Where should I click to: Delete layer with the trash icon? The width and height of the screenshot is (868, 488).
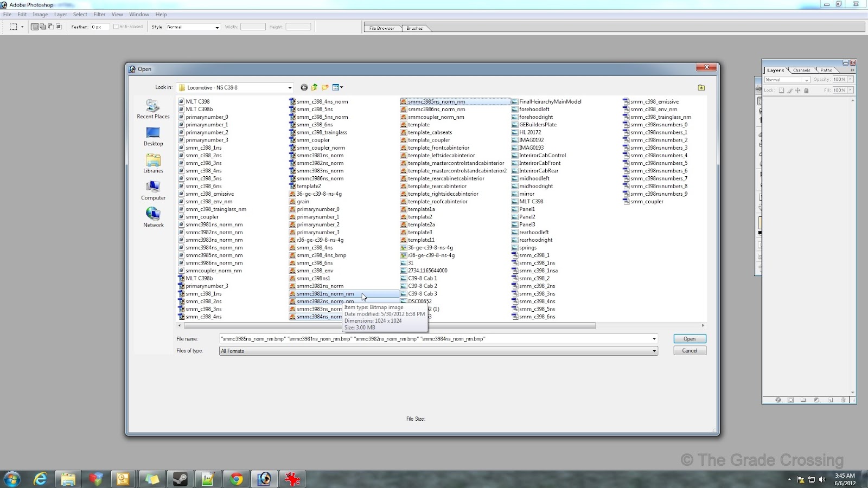point(844,400)
